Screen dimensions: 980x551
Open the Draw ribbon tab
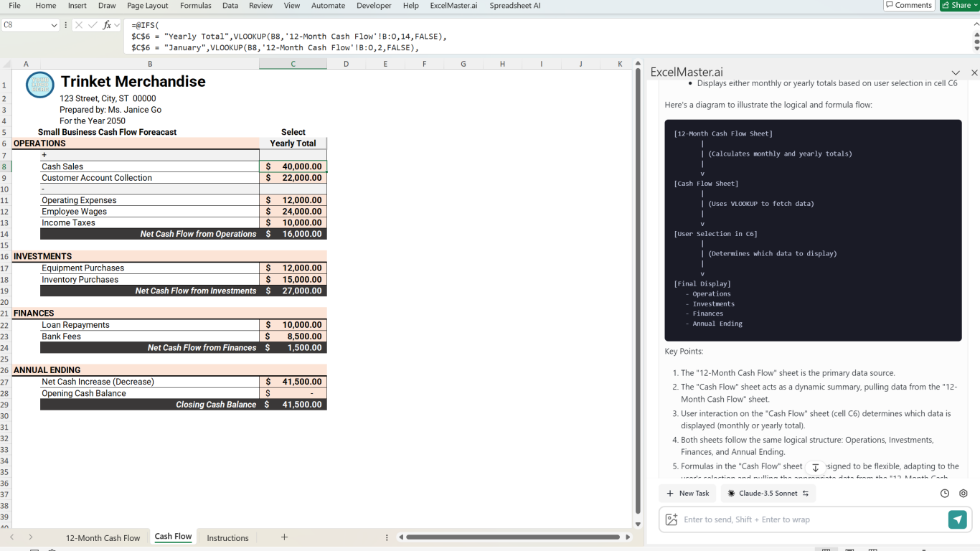[107, 5]
